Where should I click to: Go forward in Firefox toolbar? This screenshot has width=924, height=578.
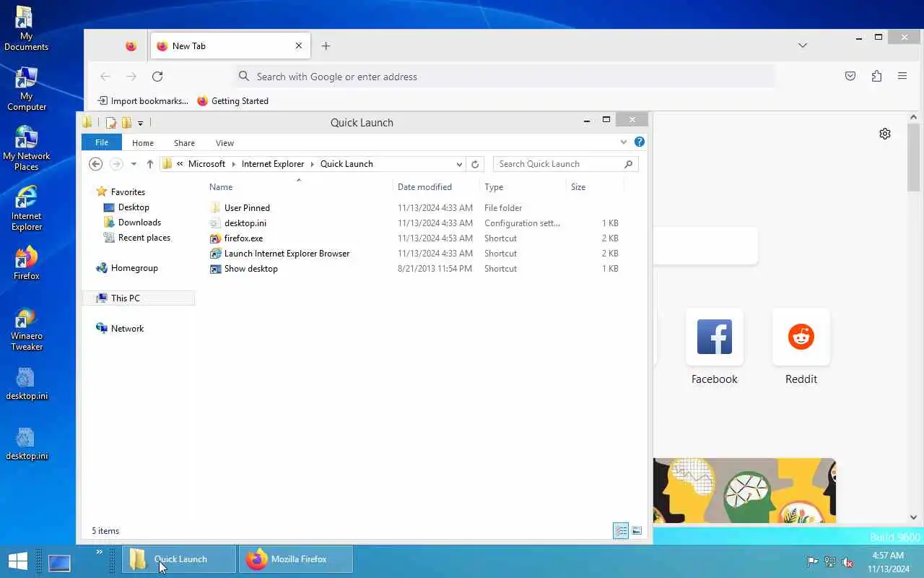coord(131,76)
